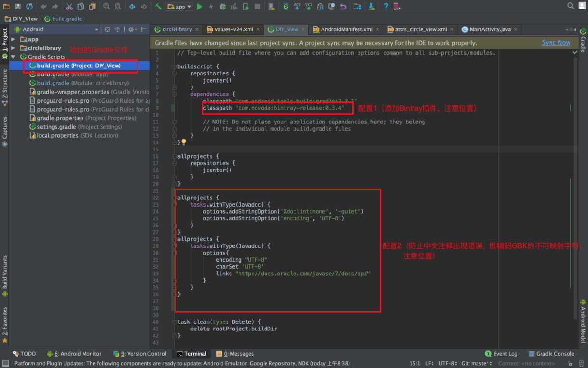Screen dimensions: 588x368
Task: Click the Help question mark icon
Action: pyautogui.click(x=386, y=7)
